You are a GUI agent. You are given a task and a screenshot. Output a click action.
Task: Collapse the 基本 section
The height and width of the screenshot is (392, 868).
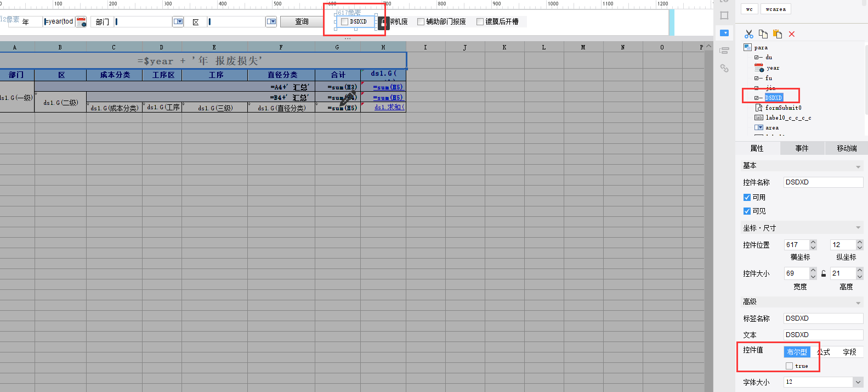point(858,166)
